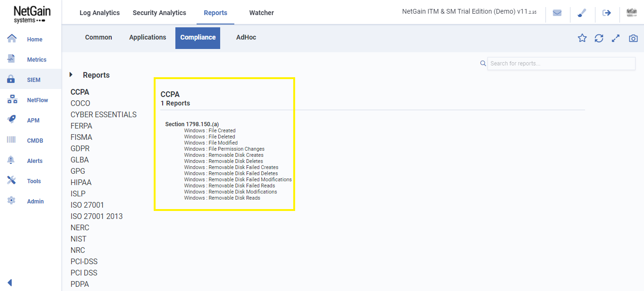Image resolution: width=644 pixels, height=291 pixels.
Task: Open the mail envelope icon
Action: click(x=557, y=13)
